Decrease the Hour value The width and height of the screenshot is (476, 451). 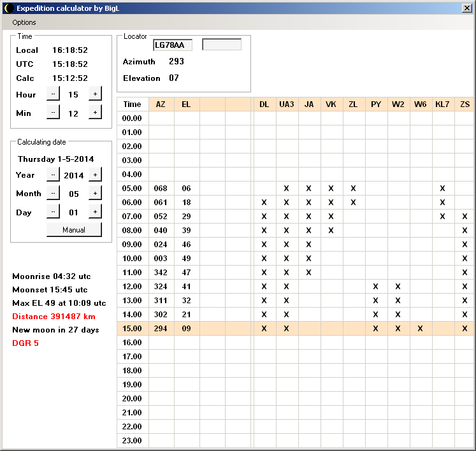click(53, 94)
